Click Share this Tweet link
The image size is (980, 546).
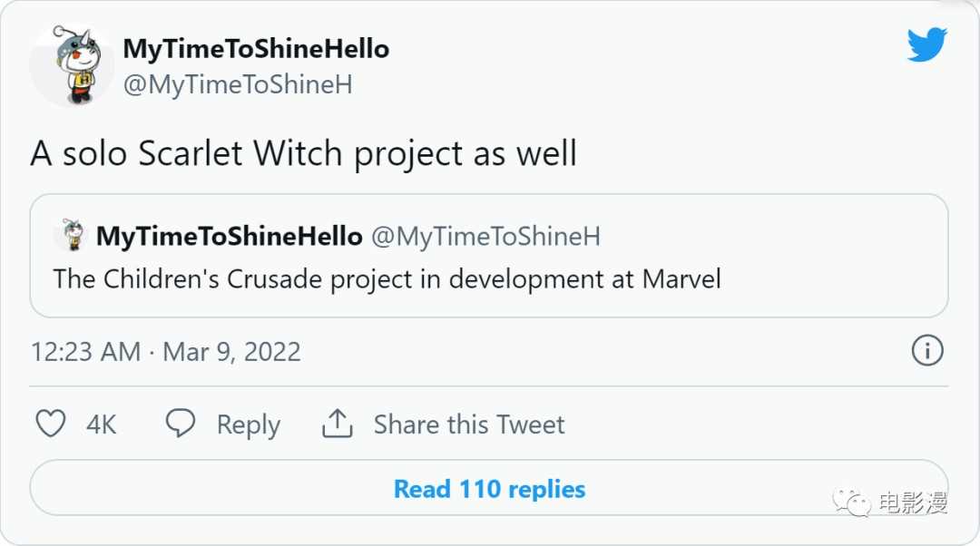pyautogui.click(x=469, y=424)
